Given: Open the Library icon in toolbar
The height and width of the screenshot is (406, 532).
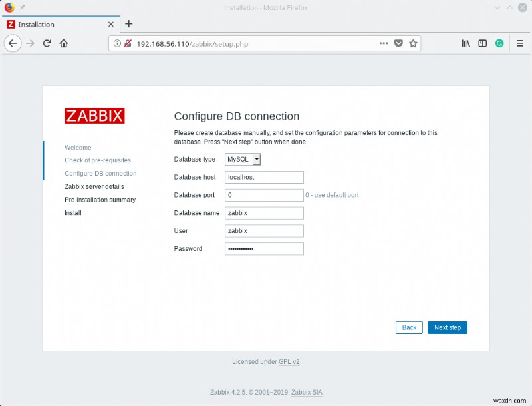Looking at the screenshot, I should click(466, 43).
